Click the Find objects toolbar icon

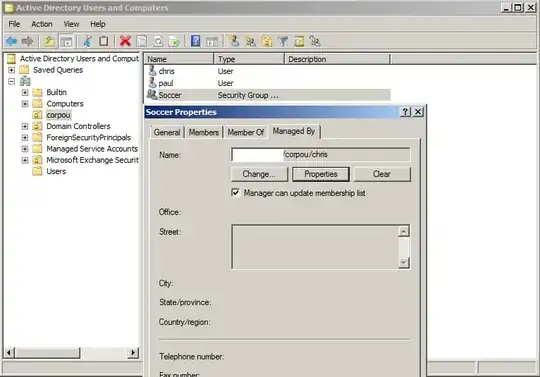pos(299,41)
